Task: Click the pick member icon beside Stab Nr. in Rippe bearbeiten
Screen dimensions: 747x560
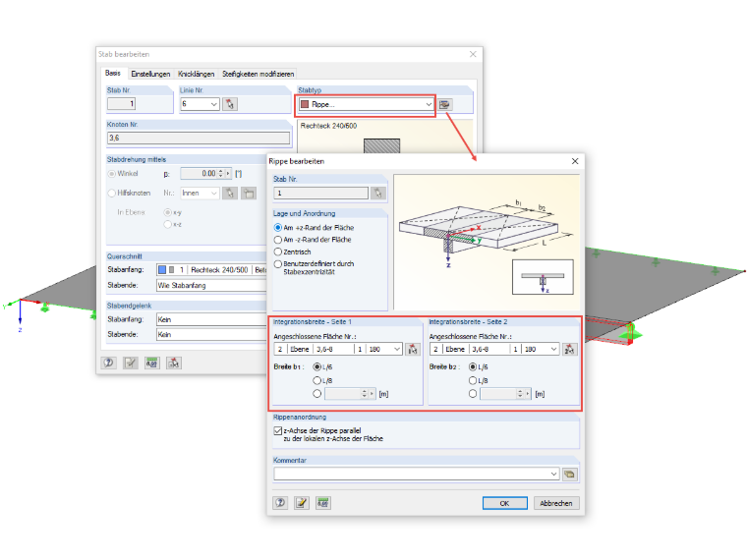Action: [378, 193]
